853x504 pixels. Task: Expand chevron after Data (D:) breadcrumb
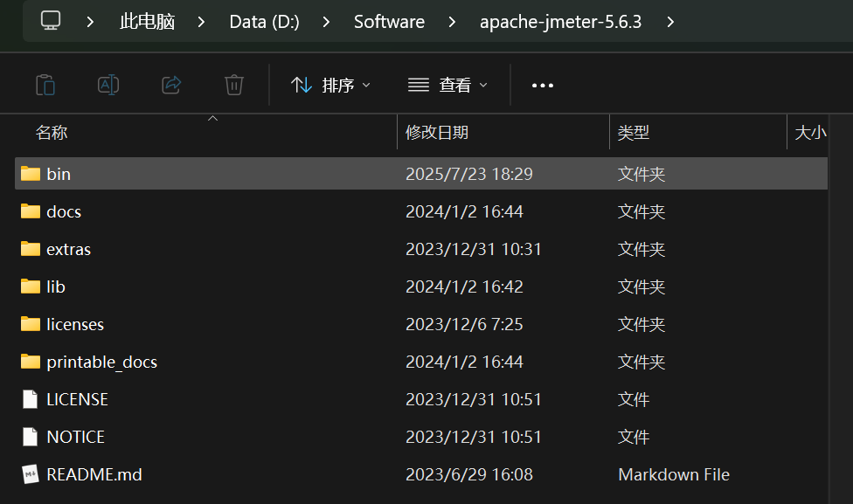click(x=326, y=22)
